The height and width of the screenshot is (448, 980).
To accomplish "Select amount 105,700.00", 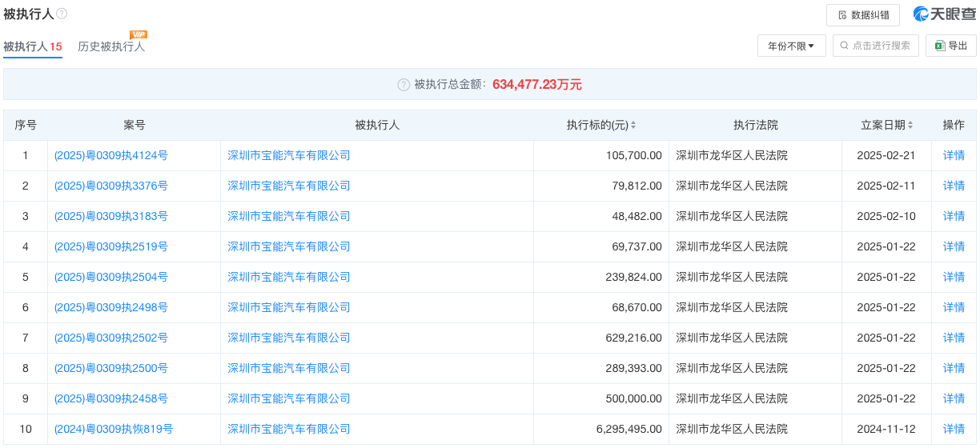I will tap(634, 155).
